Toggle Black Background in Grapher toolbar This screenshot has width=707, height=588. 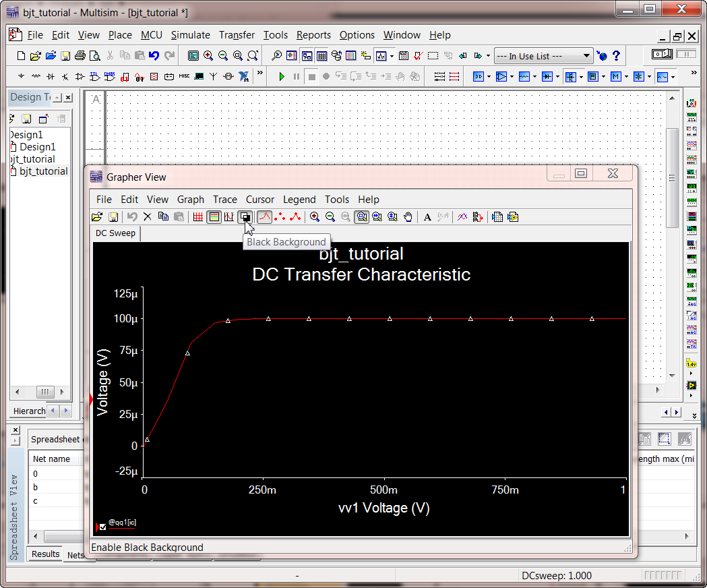[x=245, y=217]
